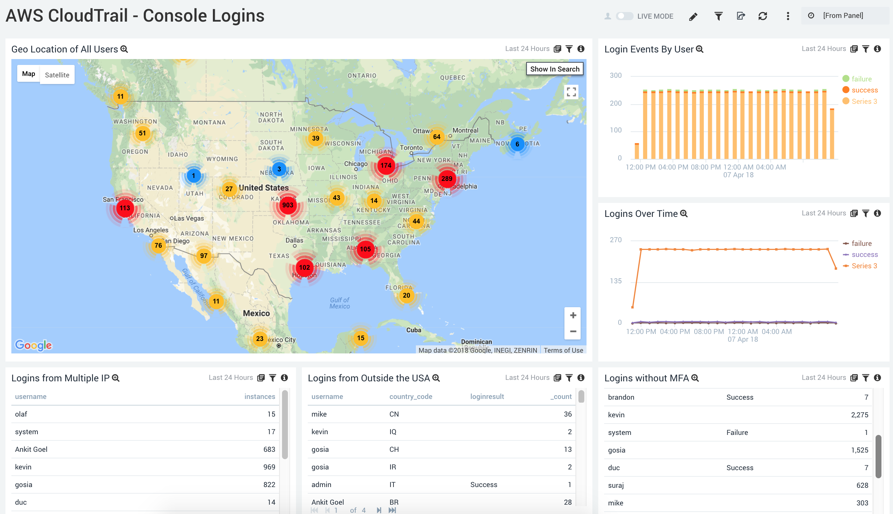Click filter icon in Logins from Multiple IP header
Image resolution: width=893 pixels, height=514 pixels.
[273, 378]
